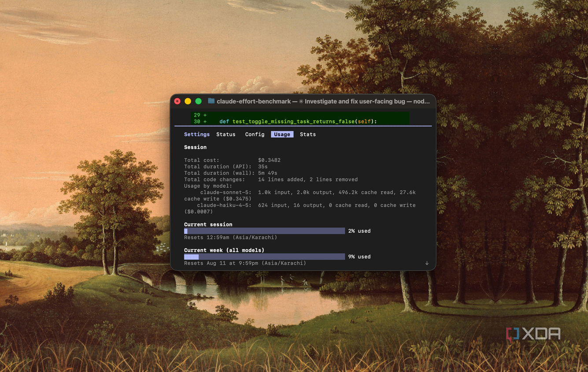This screenshot has height=372, width=588.
Task: Switch to the Status tab
Action: 226,134
